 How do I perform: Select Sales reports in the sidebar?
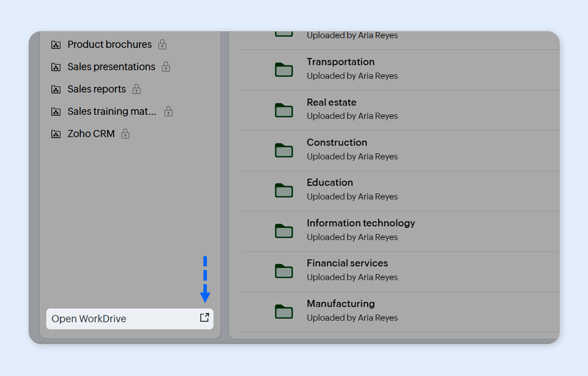96,89
